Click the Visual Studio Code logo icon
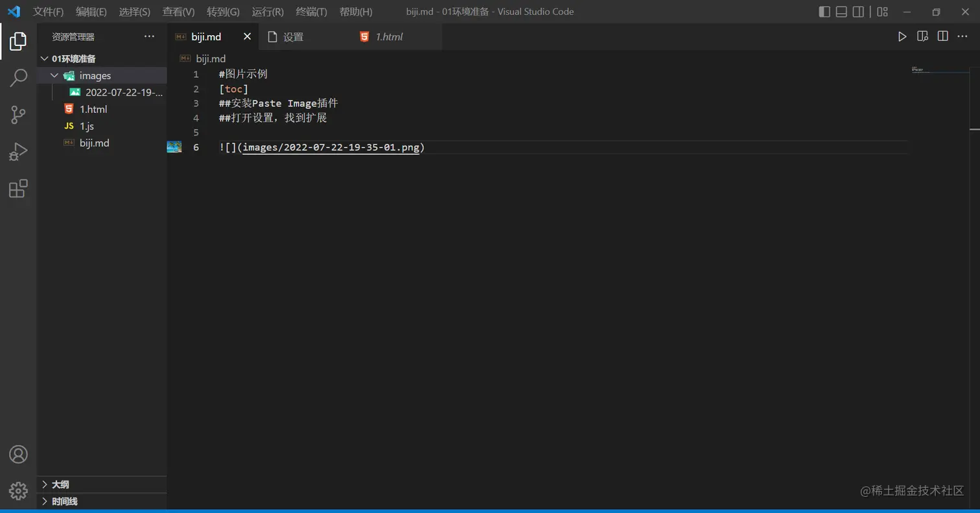980x513 pixels. tap(14, 12)
